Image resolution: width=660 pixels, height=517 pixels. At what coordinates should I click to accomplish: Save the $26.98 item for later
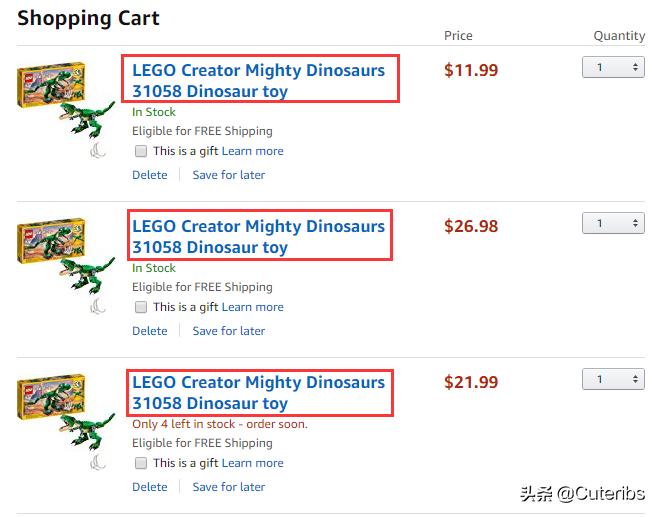click(229, 331)
